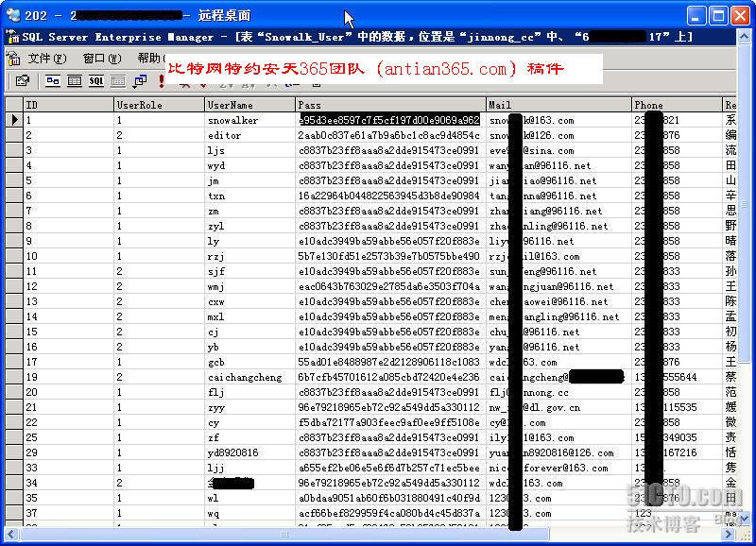Select the username cell "cy"
The height and width of the screenshot is (546, 756).
[x=249, y=422]
